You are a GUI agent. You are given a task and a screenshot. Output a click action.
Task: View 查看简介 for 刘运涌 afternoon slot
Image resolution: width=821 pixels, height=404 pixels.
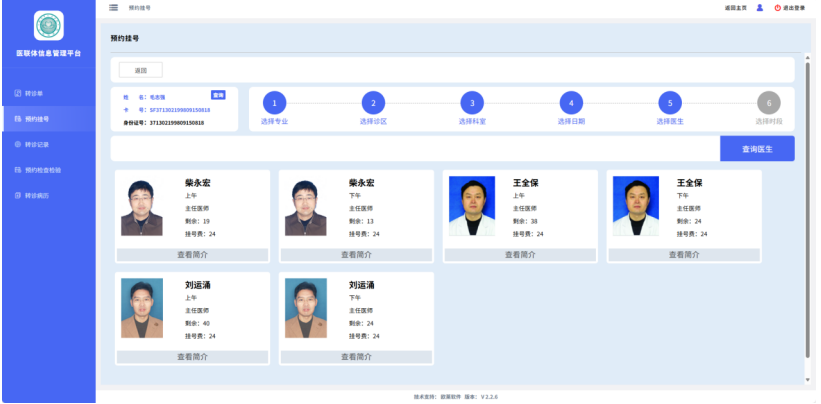357,356
